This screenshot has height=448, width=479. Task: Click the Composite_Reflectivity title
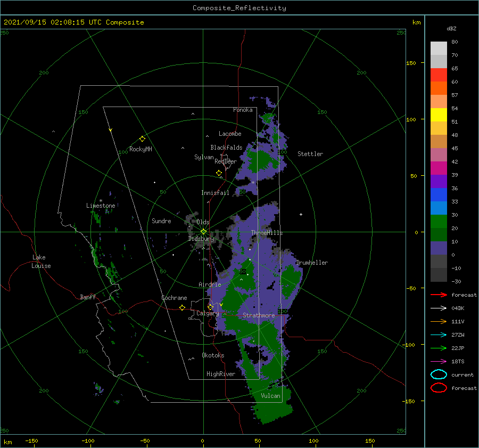(240, 8)
